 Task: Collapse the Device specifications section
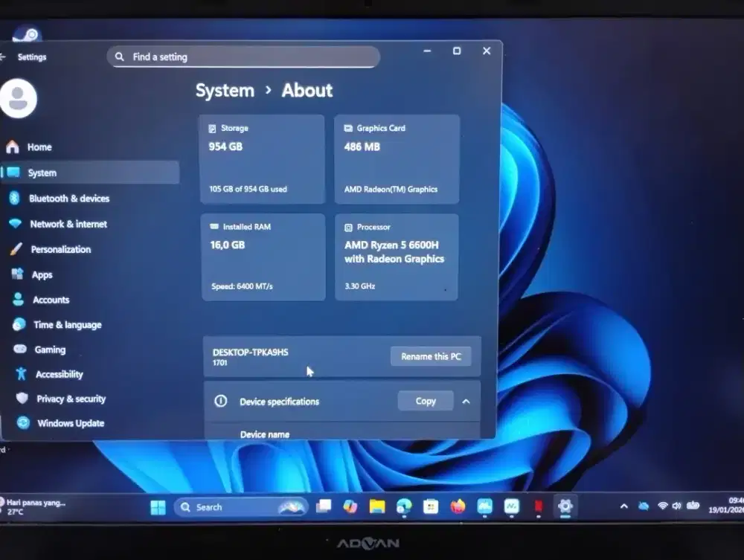pos(466,402)
